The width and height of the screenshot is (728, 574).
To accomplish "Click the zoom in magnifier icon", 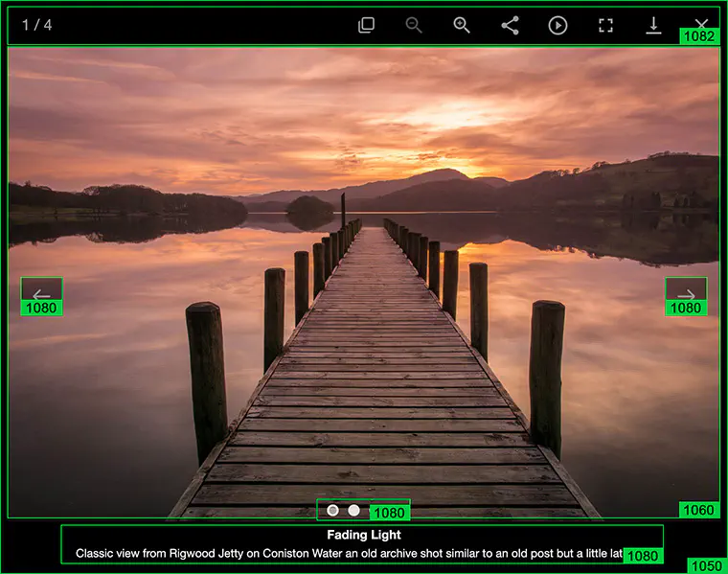I will point(462,25).
